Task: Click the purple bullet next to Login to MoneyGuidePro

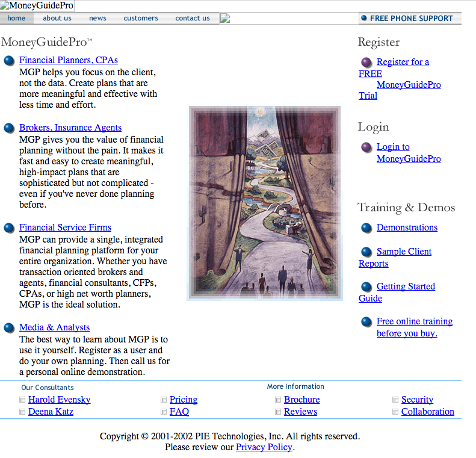Action: (366, 147)
